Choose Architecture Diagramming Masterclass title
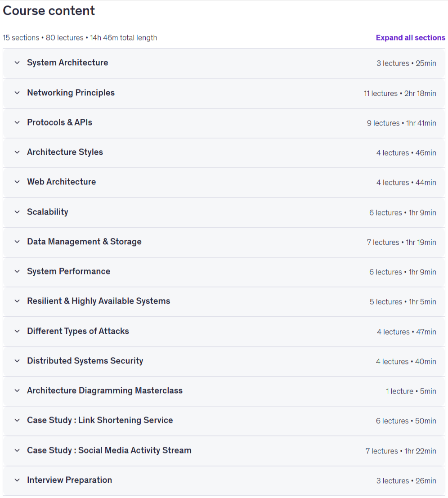 pos(105,390)
